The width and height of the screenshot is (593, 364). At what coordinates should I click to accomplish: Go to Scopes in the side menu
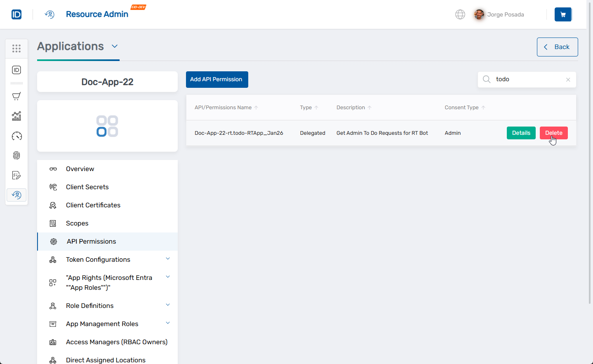[x=77, y=223]
